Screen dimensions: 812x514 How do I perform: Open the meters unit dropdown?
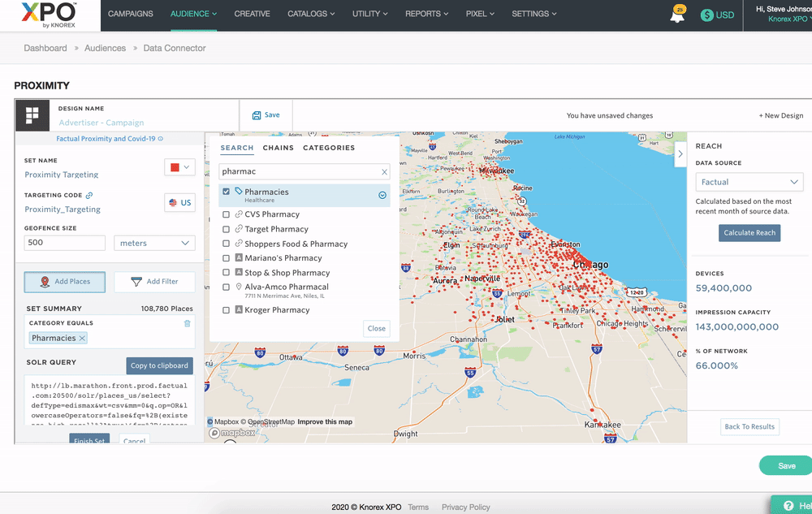click(x=154, y=244)
